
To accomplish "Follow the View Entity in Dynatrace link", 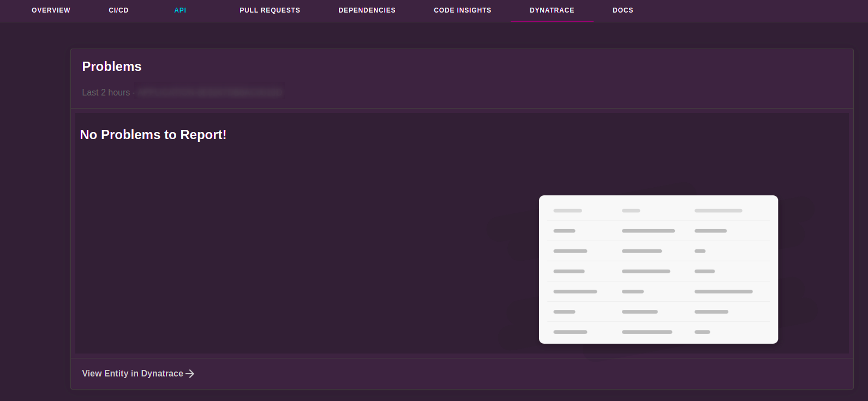I will click(138, 374).
